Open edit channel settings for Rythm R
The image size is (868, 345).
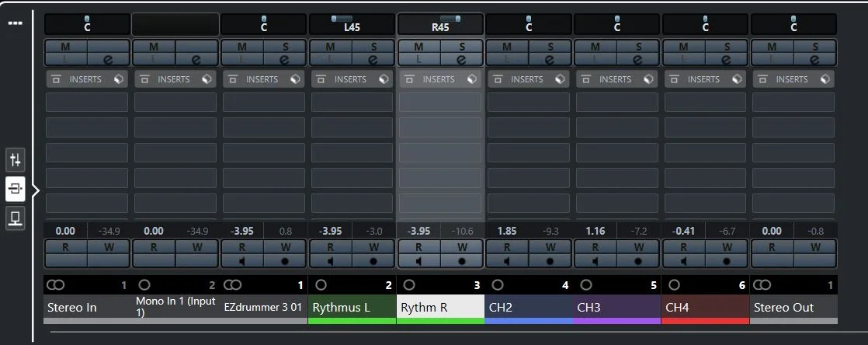point(462,59)
